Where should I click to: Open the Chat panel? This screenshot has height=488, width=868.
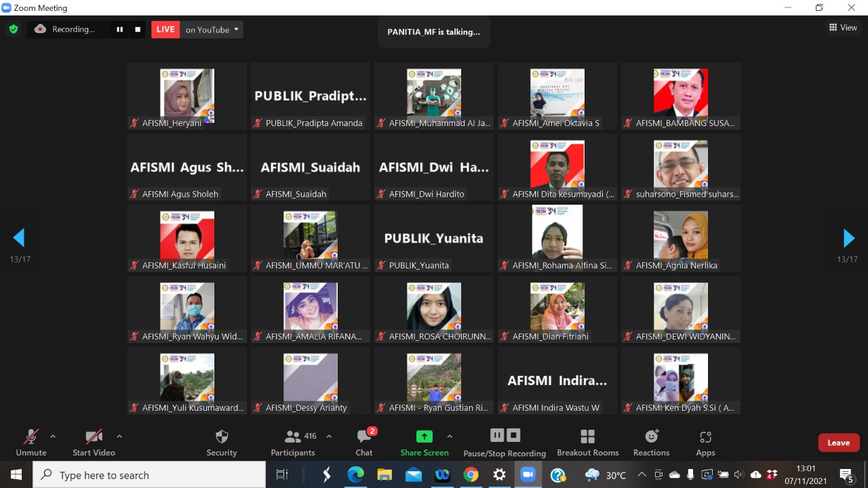[364, 442]
